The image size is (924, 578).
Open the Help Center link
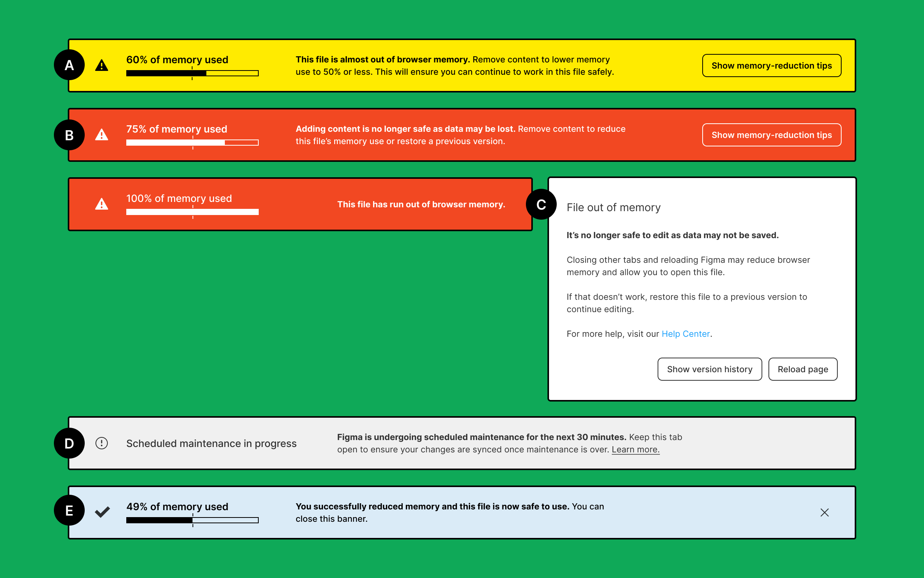pyautogui.click(x=687, y=333)
